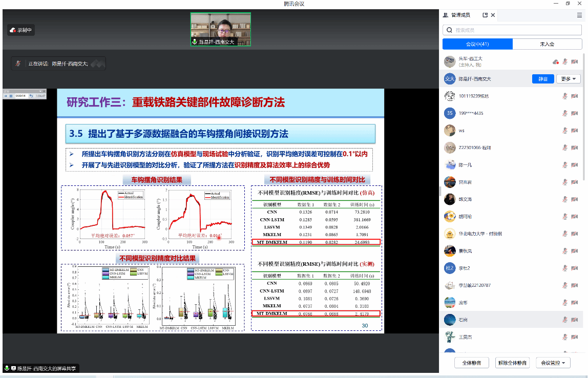Pause the recording in the small recorder toolbar
This screenshot has width=588, height=378.
[x=11, y=96]
